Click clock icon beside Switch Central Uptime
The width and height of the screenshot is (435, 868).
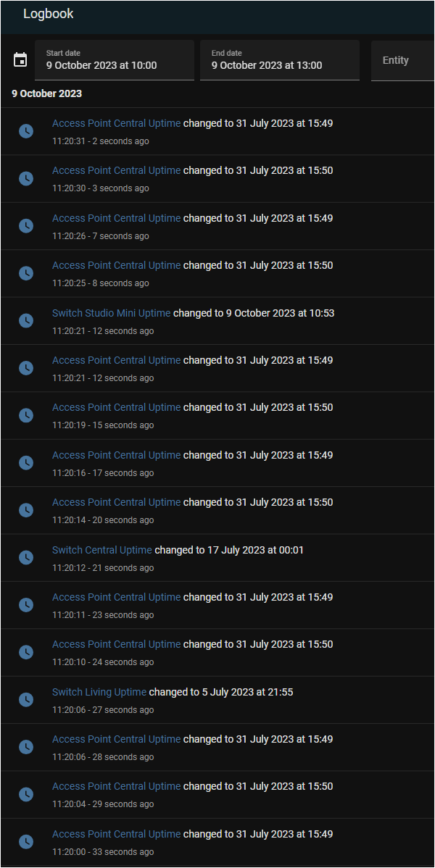(26, 557)
